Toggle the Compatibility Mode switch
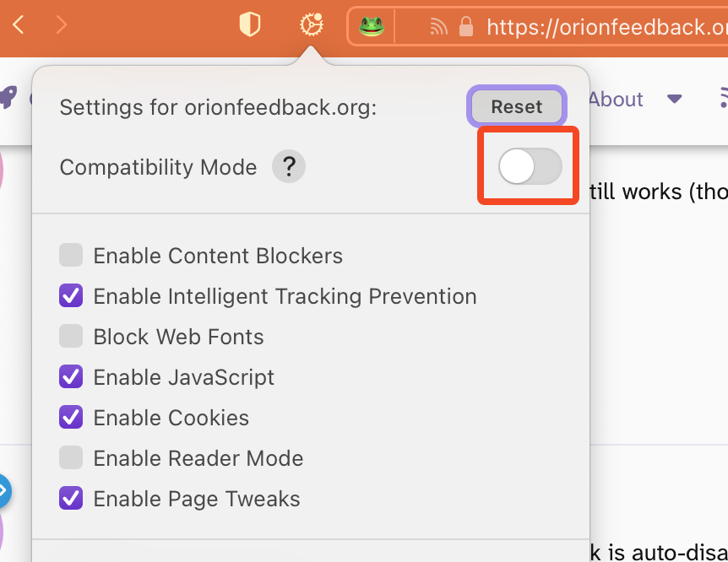728x562 pixels. tap(530, 166)
